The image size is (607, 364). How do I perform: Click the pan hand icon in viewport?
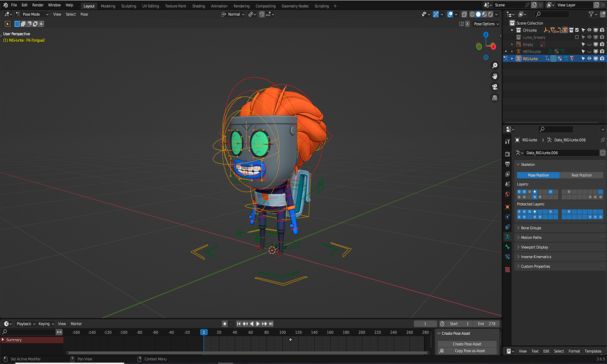[495, 76]
